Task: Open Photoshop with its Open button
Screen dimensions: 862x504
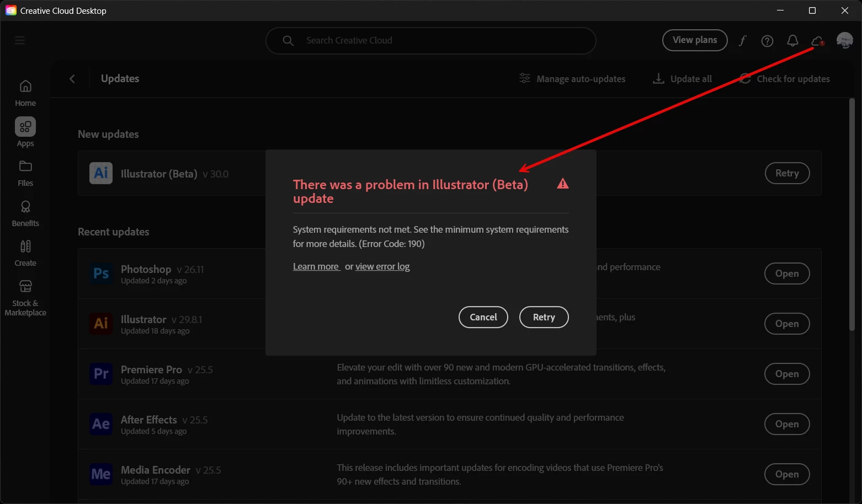Action: click(x=787, y=274)
